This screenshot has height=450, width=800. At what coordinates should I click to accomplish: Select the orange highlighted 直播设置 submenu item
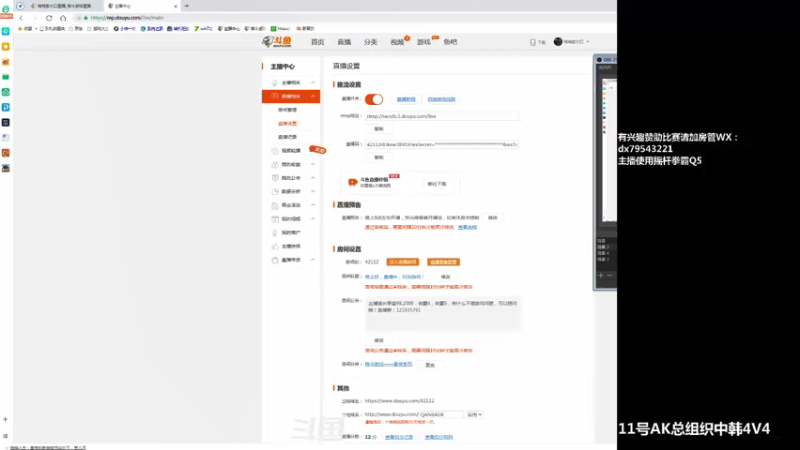click(x=287, y=123)
